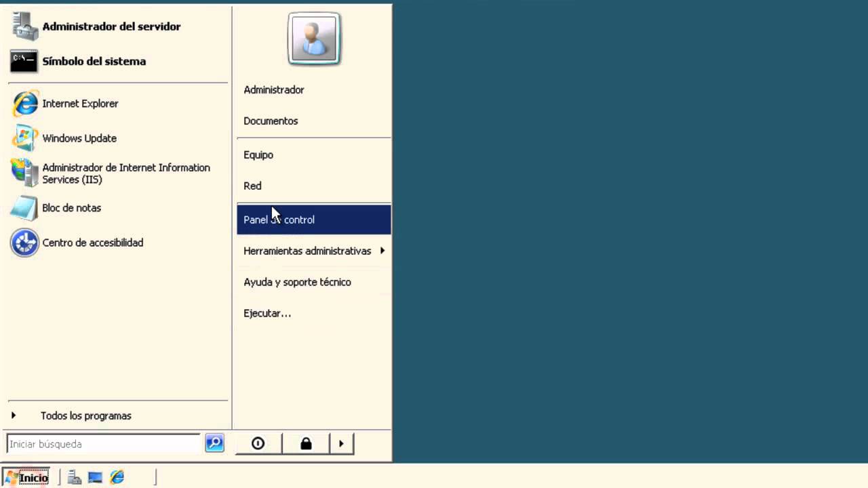
Task: Click the Windows Update text label
Action: tap(79, 138)
